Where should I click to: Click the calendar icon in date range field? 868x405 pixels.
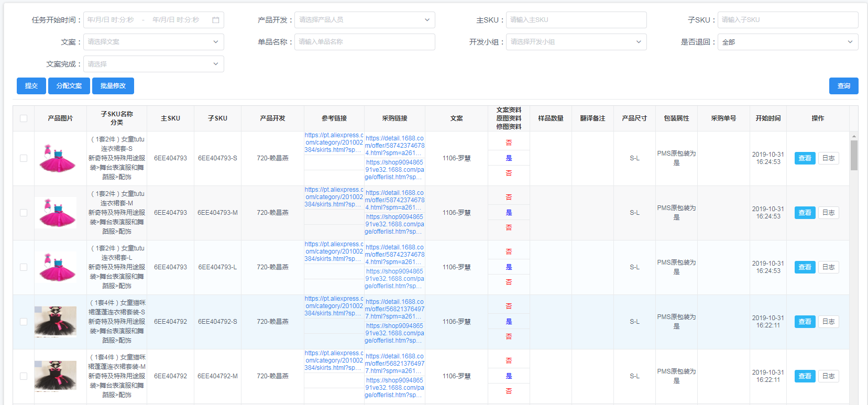[x=215, y=20]
